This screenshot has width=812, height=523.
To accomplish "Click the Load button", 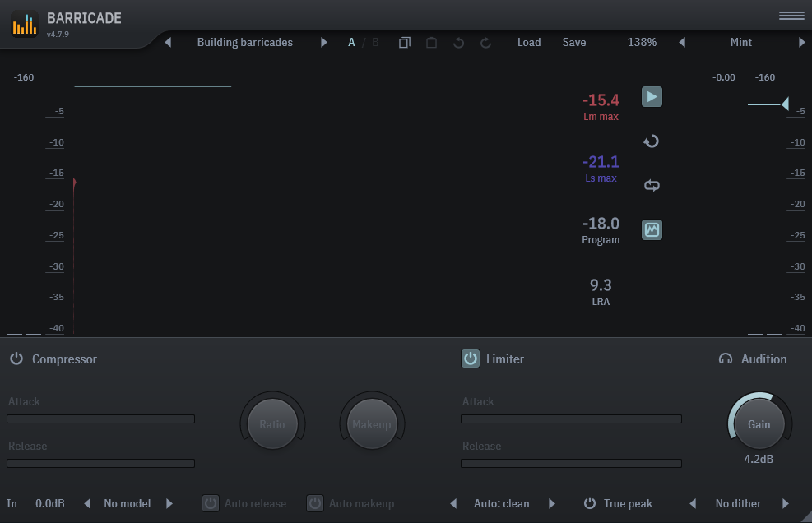I will coord(529,43).
